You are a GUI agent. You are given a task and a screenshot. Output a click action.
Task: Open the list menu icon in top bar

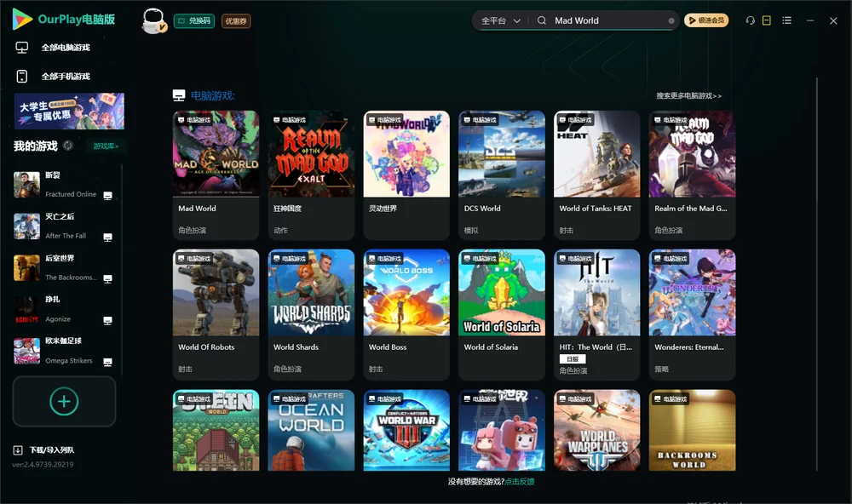[x=786, y=20]
